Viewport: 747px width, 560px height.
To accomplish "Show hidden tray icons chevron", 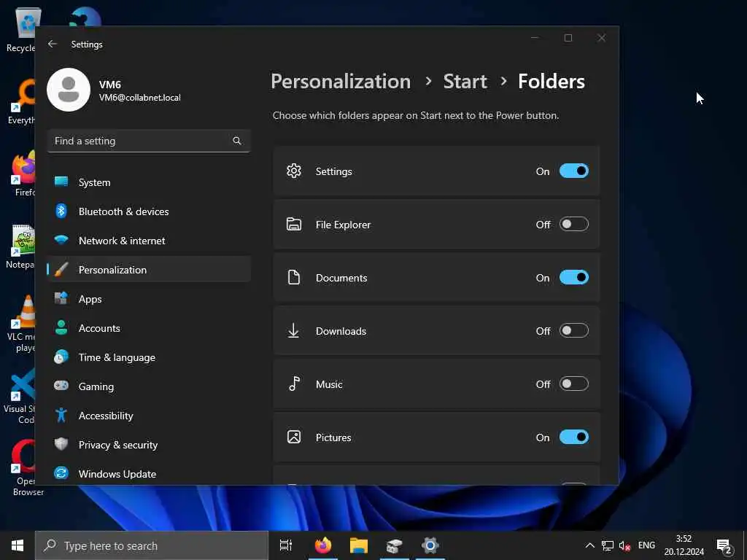I will 589,545.
